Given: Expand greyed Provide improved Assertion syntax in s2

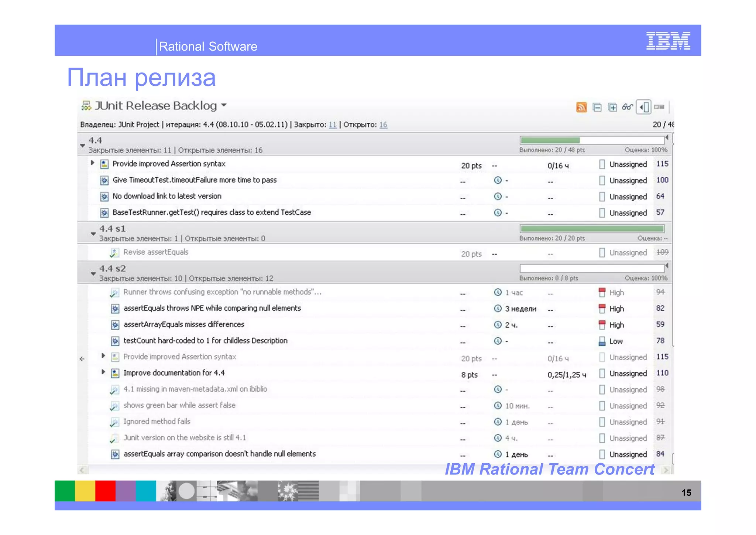Looking at the screenshot, I should coord(103,356).
